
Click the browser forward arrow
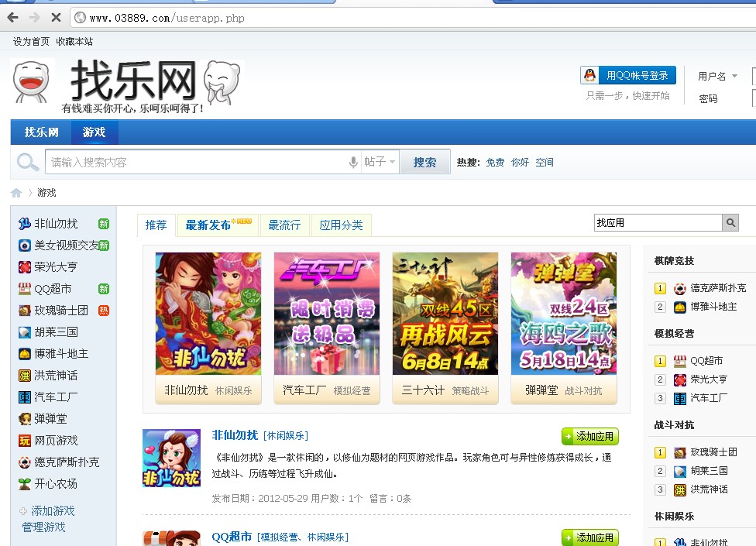(34, 18)
